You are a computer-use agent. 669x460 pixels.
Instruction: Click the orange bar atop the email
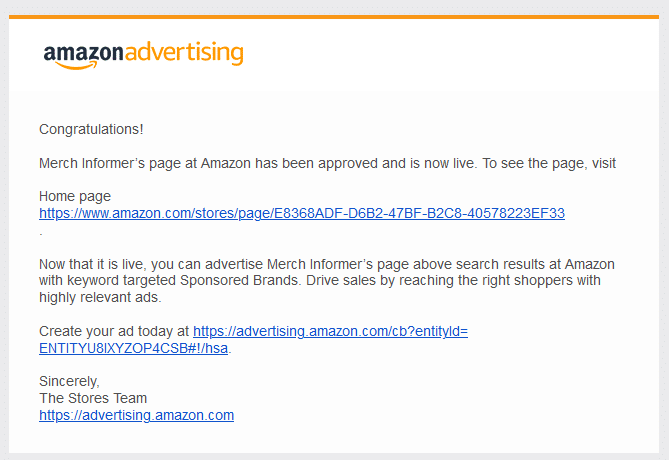(334, 17)
